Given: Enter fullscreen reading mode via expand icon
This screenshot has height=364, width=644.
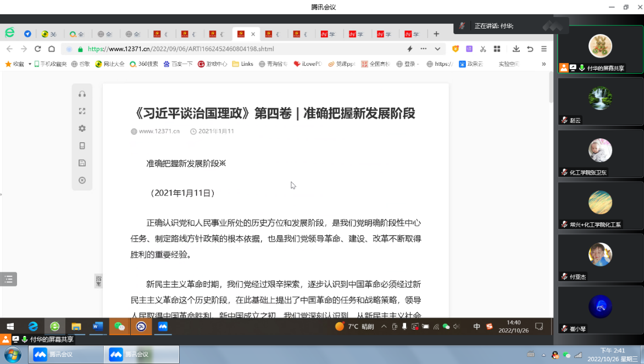Looking at the screenshot, I should [82, 111].
